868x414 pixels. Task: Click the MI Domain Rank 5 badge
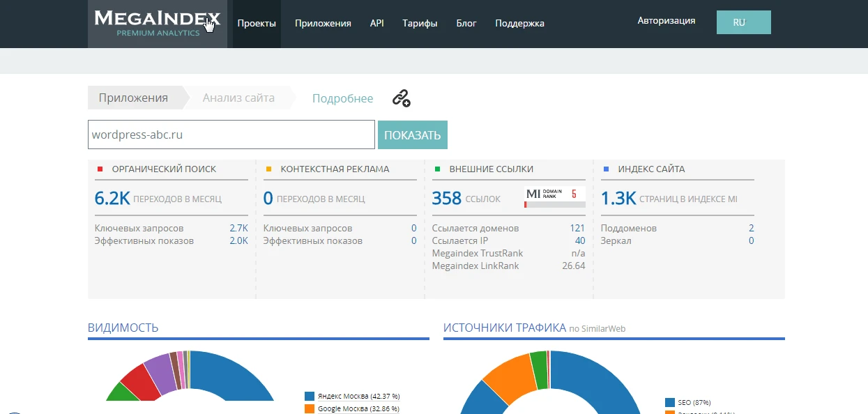coord(555,197)
